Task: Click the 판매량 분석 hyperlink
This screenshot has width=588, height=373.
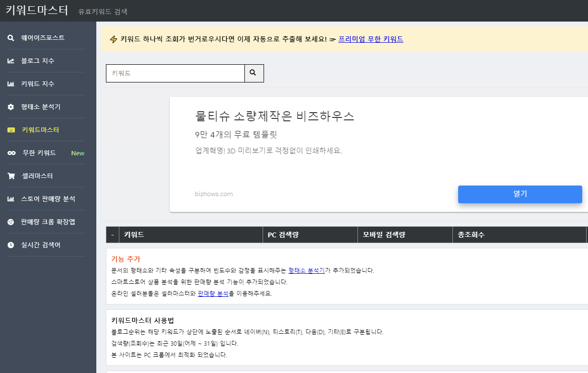Action: click(213, 293)
